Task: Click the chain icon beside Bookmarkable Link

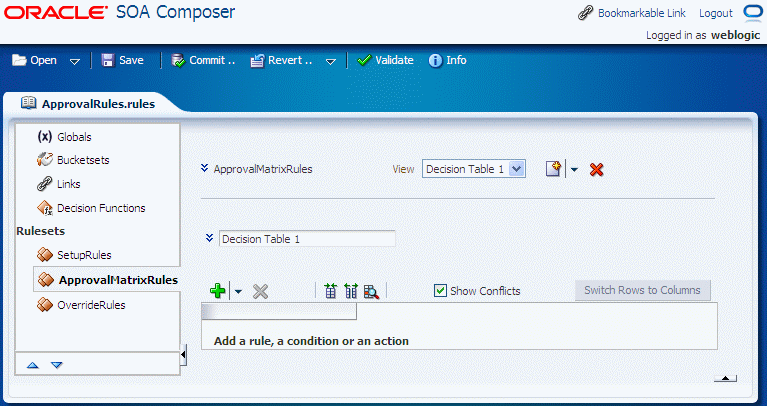Action: (x=585, y=13)
